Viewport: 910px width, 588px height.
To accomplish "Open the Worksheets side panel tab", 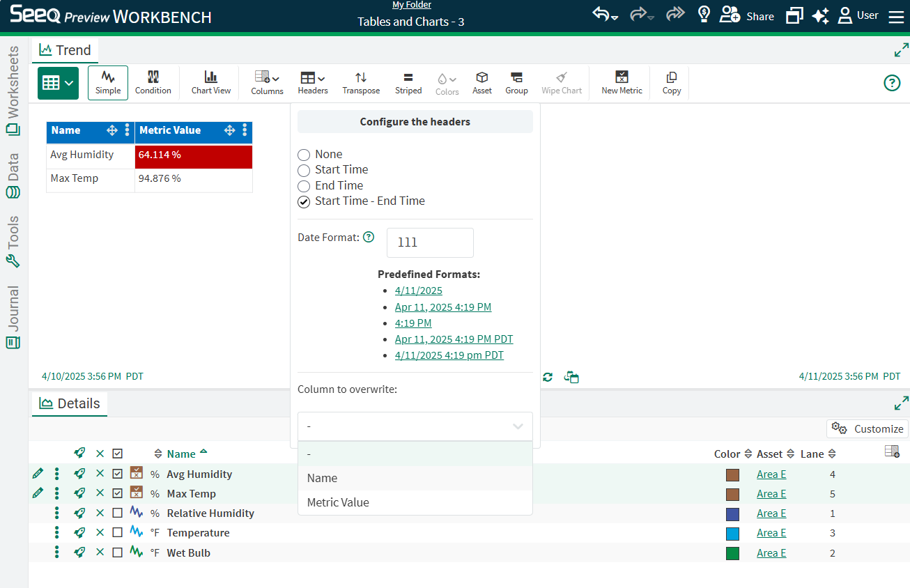I will click(13, 91).
